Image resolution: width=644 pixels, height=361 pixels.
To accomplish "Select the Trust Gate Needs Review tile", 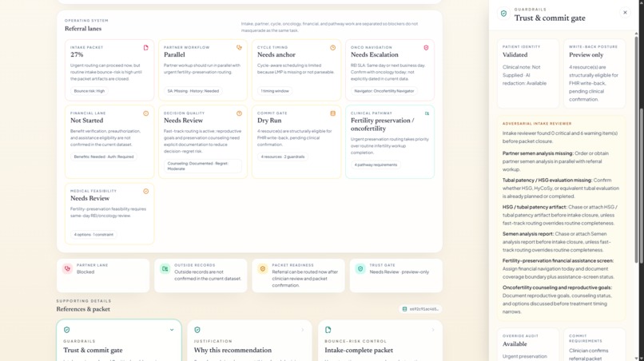I will click(x=396, y=276).
